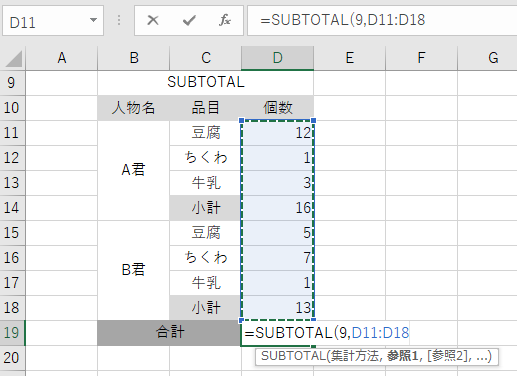Click into the formula bar text
The width and height of the screenshot is (517, 376).
point(382,20)
